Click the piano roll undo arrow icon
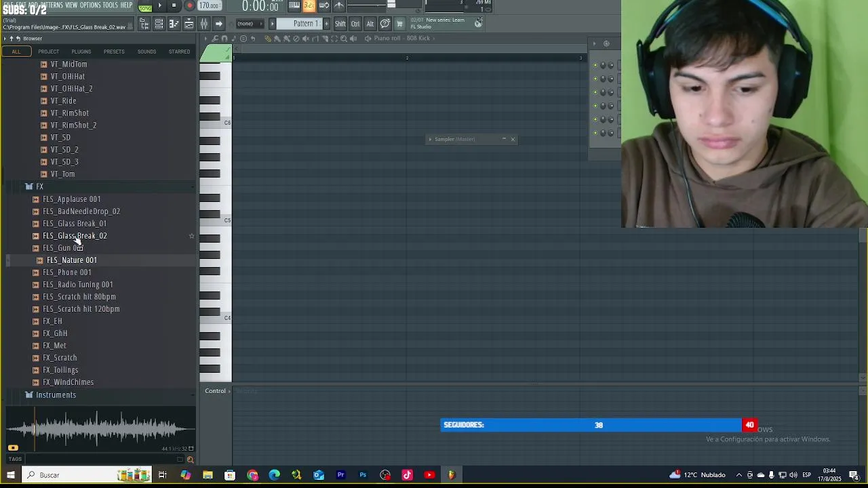The image size is (868, 488). (x=253, y=39)
